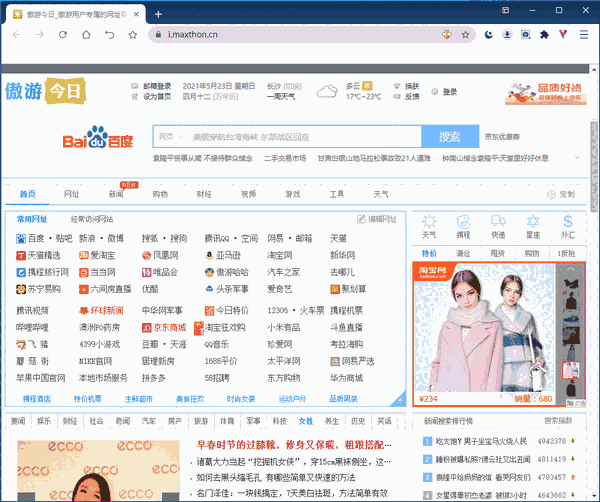Click the browser reload button
The image size is (600, 502).
tap(63, 34)
